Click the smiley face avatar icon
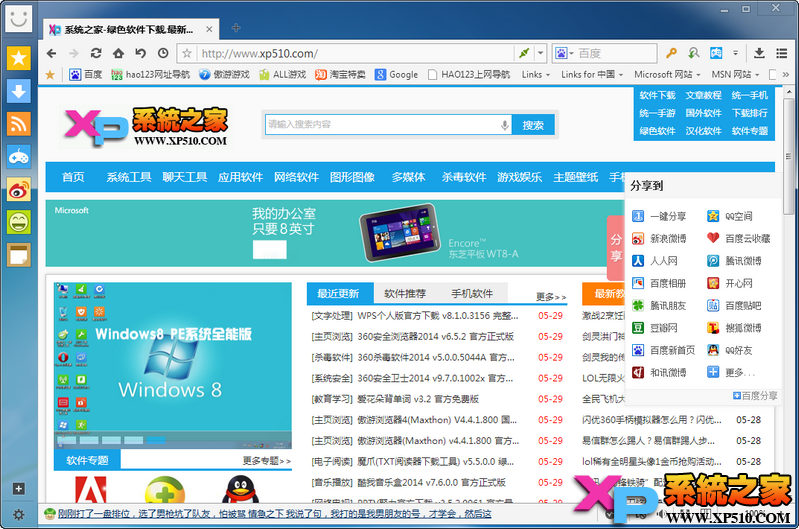This screenshot has width=799, height=529. pyautogui.click(x=19, y=19)
